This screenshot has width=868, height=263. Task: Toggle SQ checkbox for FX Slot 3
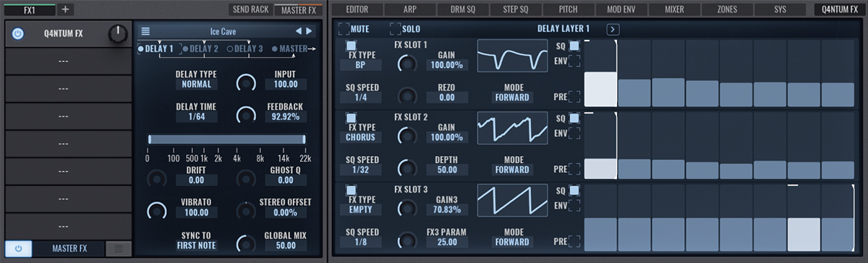pyautogui.click(x=574, y=191)
